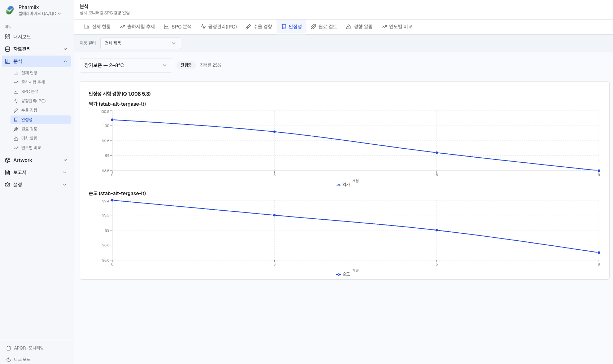This screenshot has width=613, height=364.
Task: Click the Artwork package icon
Action: pyautogui.click(x=8, y=160)
